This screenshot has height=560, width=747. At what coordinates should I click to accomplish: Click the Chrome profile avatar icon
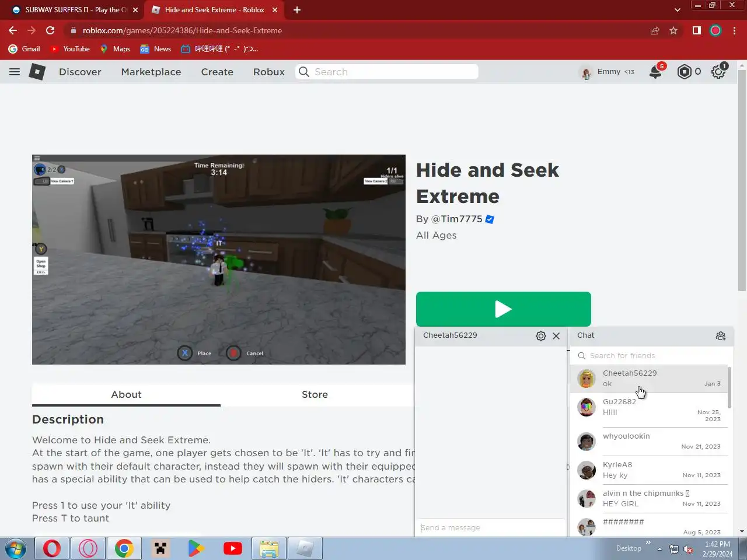click(715, 30)
